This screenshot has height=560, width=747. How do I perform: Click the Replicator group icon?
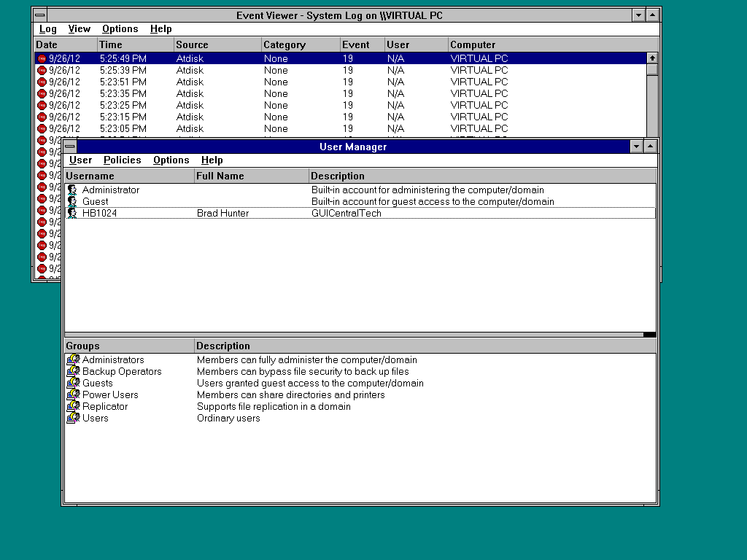[x=73, y=406]
